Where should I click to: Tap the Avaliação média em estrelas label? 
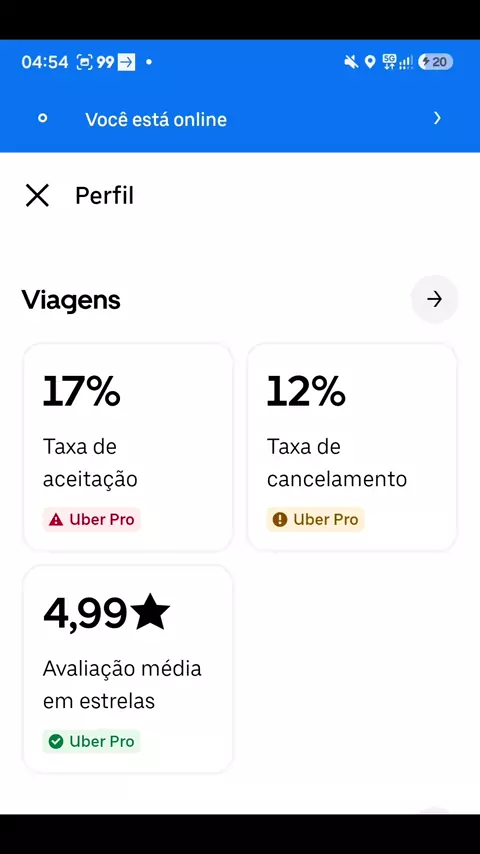click(122, 685)
